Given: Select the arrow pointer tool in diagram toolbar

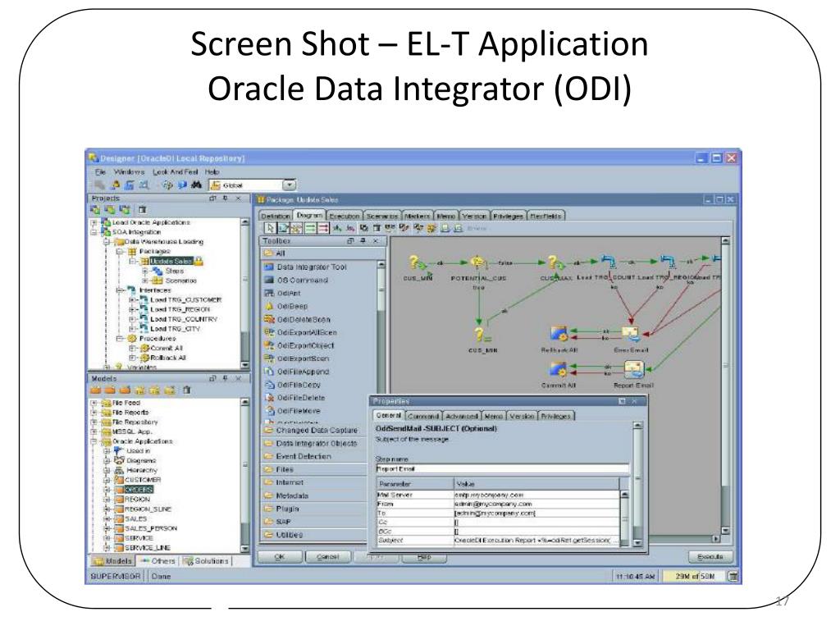Looking at the screenshot, I should pos(271,228).
